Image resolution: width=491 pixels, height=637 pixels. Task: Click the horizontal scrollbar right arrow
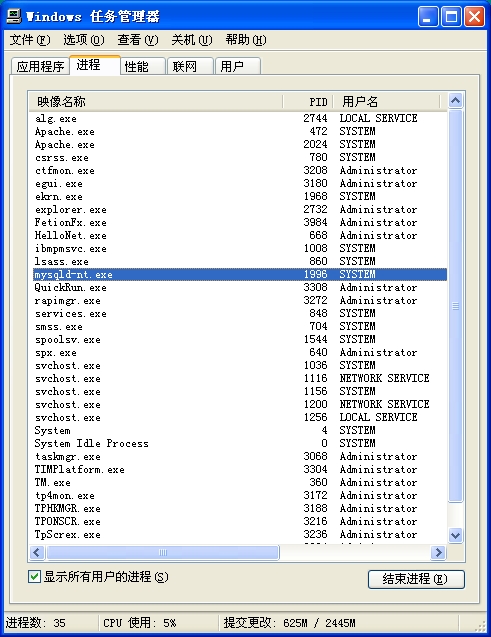pos(438,552)
